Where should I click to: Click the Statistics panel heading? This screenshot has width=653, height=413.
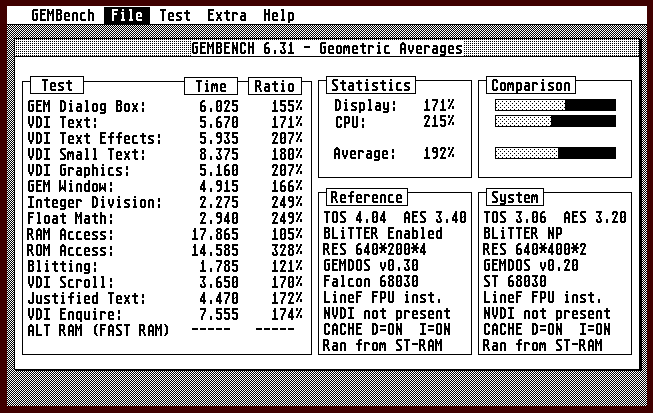click(x=371, y=85)
